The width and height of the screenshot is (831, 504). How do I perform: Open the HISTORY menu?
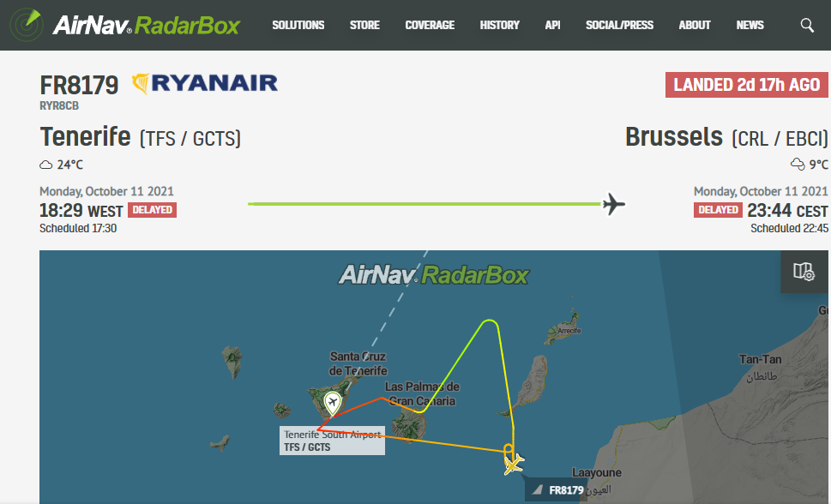pos(499,26)
